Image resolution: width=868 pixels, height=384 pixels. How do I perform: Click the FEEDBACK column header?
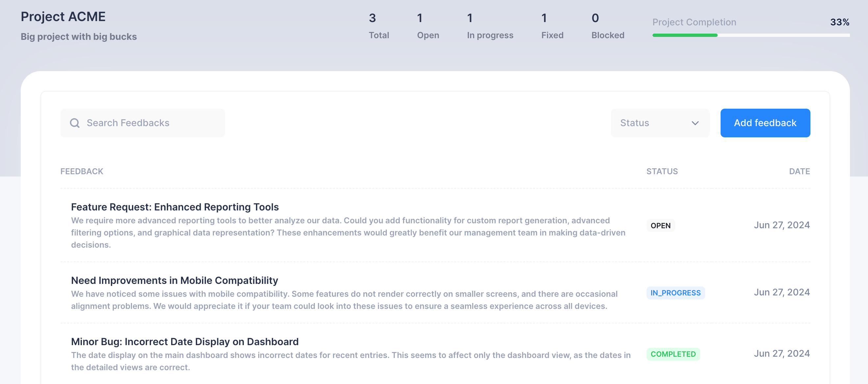[82, 171]
